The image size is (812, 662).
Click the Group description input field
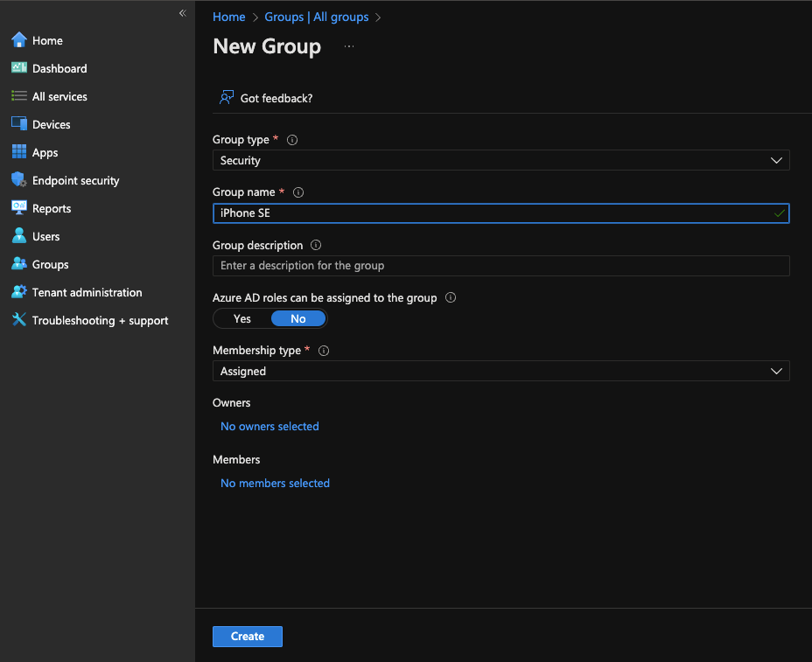tap(500, 266)
